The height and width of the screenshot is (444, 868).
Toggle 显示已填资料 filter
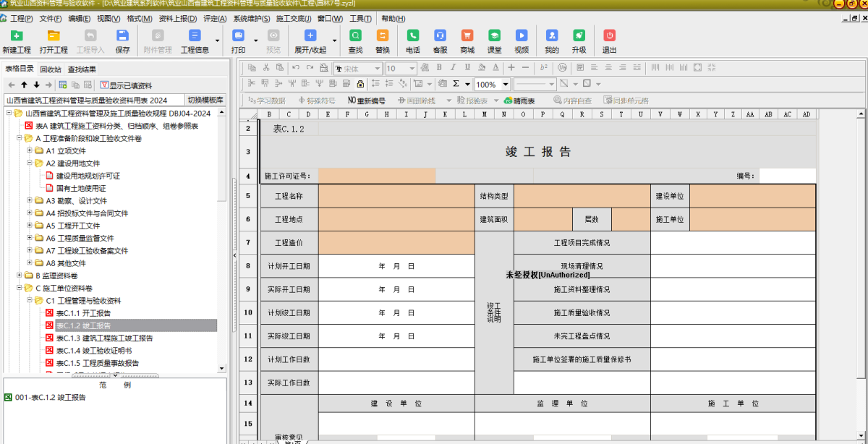[126, 85]
